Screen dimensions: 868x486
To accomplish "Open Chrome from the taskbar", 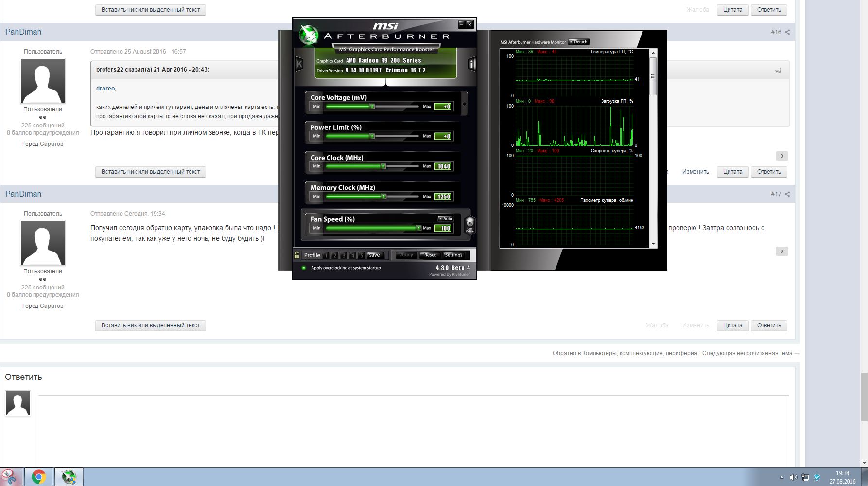I will click(39, 477).
